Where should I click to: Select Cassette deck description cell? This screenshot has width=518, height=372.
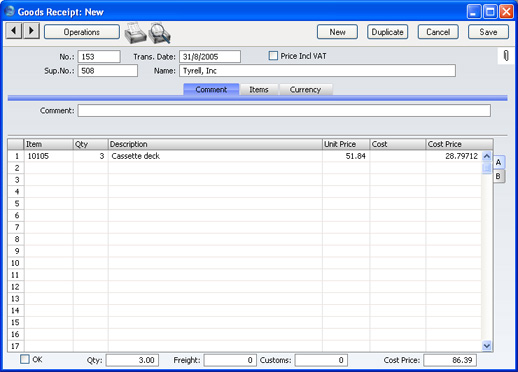pos(215,156)
